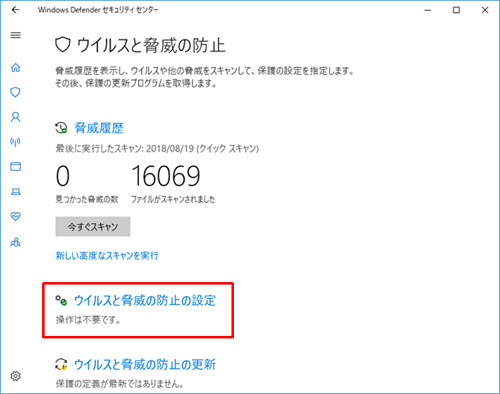Minimize the Windows Defender window
The width and height of the screenshot is (500, 394).
(428, 10)
